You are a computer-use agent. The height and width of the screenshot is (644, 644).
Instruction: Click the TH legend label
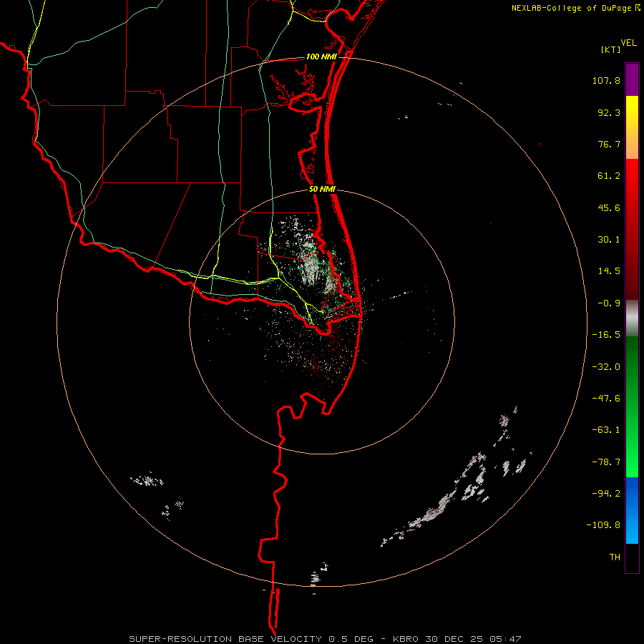[x=615, y=557]
